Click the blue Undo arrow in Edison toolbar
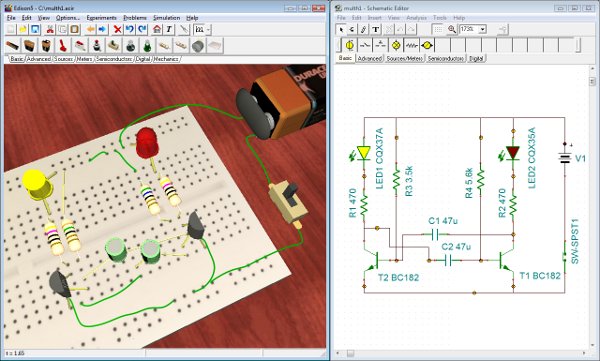 [130, 29]
